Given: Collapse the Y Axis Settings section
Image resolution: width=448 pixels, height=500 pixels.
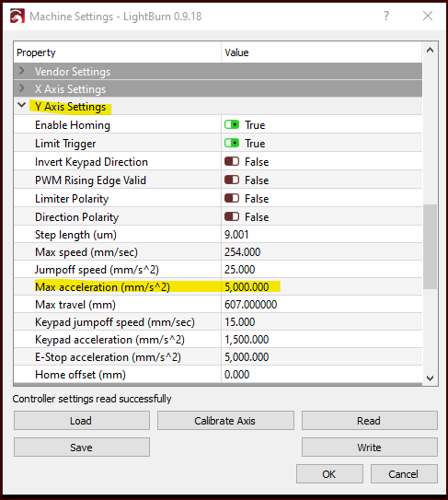Looking at the screenshot, I should click(22, 105).
